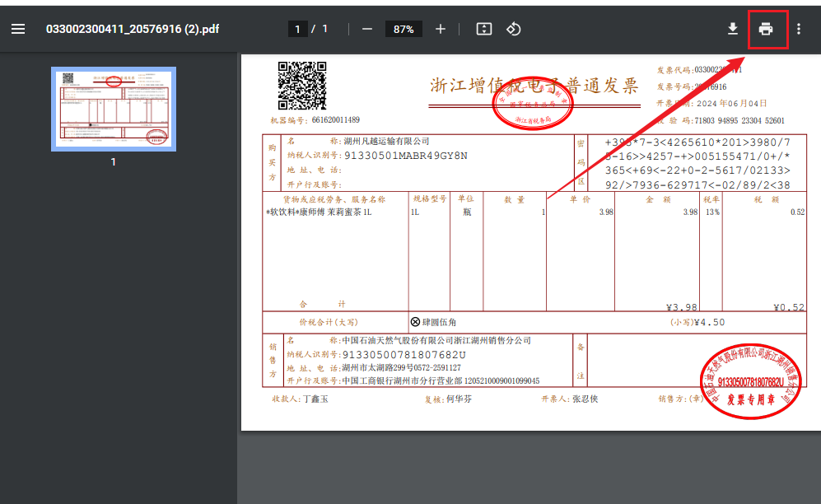Download the PDF file

click(x=732, y=29)
